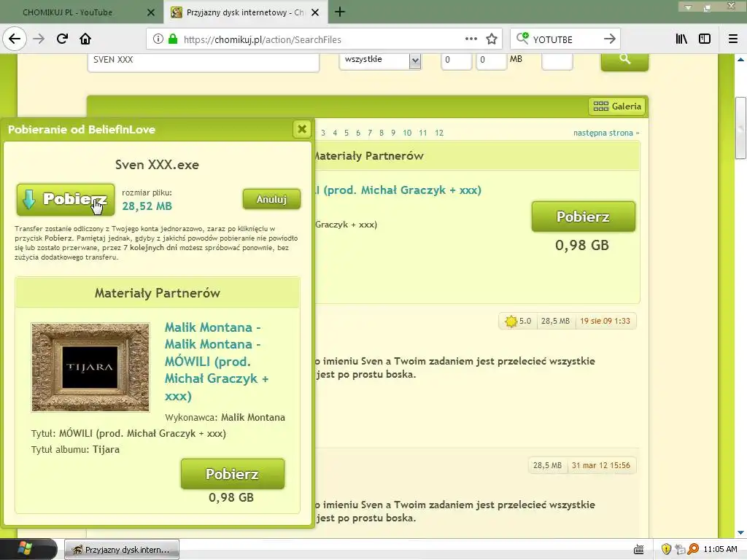Click the browser Forward arrow button
The width and height of the screenshot is (747, 560).
coord(39,39)
